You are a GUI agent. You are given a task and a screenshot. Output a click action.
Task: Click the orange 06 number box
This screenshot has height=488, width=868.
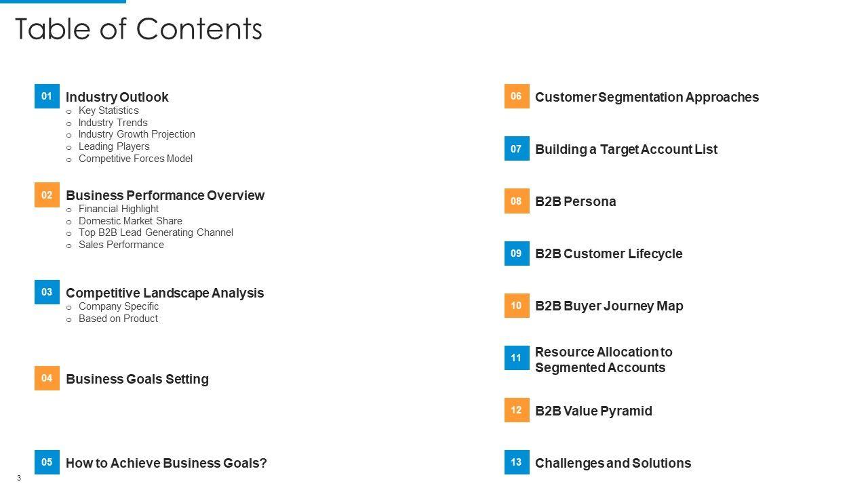[517, 96]
